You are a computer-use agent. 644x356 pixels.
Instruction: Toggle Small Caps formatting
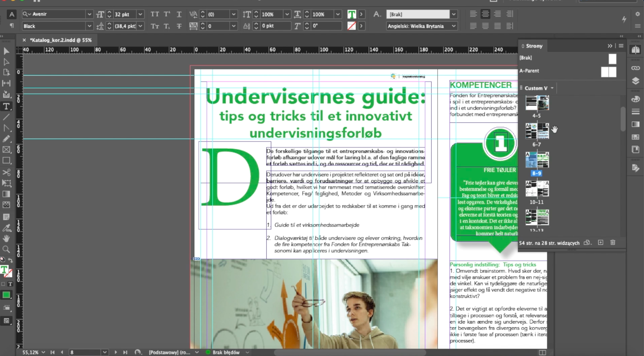pyautogui.click(x=155, y=26)
